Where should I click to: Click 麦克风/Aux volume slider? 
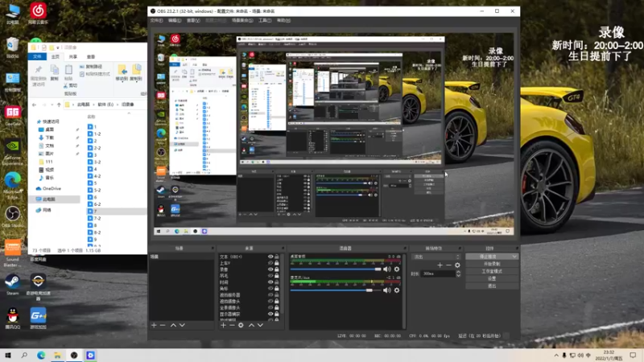pyautogui.click(x=335, y=290)
